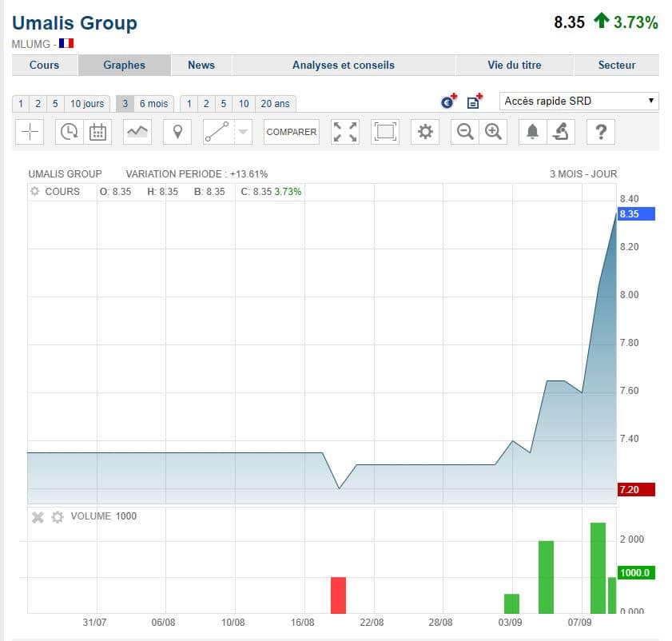This screenshot has height=641, width=672.
Task: Remove the VOLUME indicator with X
Action: [38, 518]
